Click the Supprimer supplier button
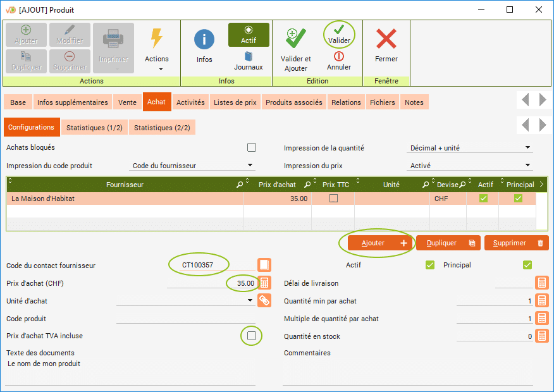The width and height of the screenshot is (554, 392). click(516, 243)
